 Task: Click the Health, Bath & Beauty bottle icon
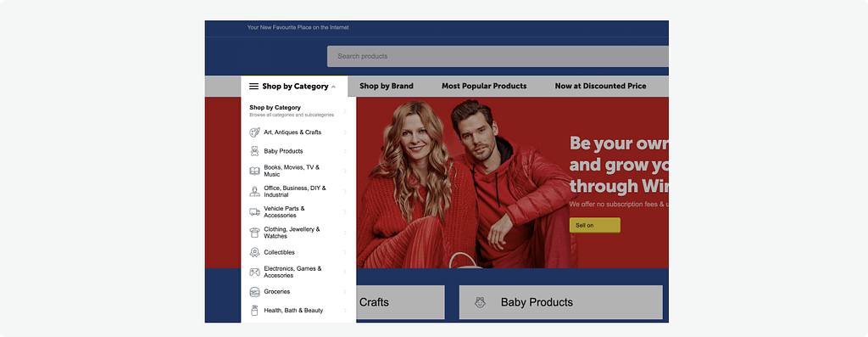254,311
